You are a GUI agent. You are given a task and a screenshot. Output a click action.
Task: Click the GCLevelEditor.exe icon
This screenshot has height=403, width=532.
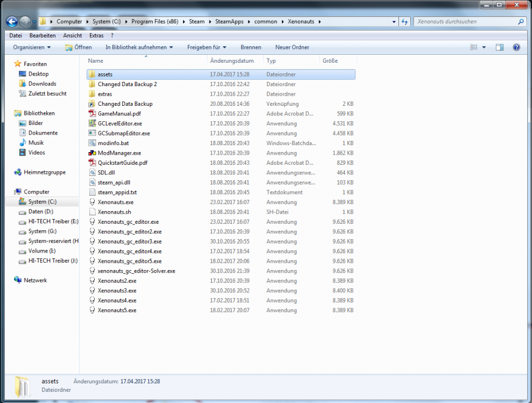(92, 123)
